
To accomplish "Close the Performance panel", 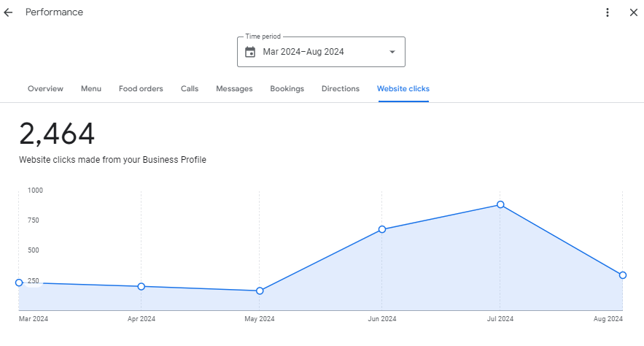I will tap(633, 12).
